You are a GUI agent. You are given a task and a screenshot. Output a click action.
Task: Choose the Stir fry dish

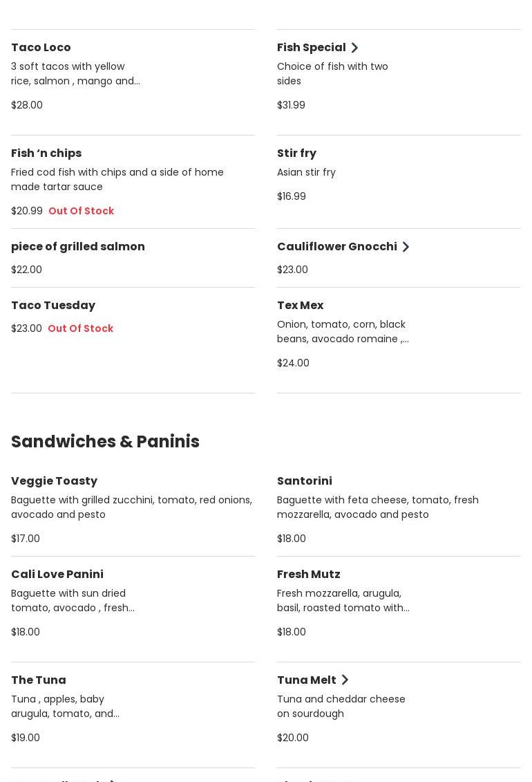[296, 153]
